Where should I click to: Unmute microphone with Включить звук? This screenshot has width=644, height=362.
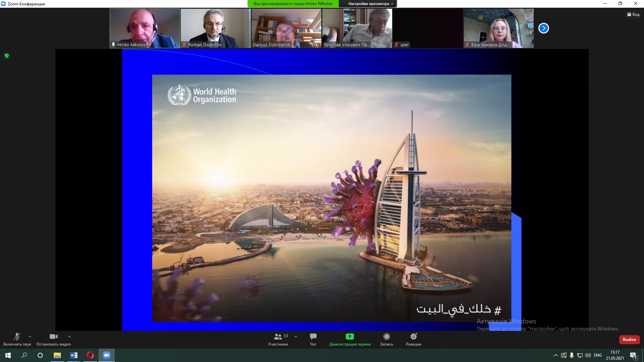(17, 339)
